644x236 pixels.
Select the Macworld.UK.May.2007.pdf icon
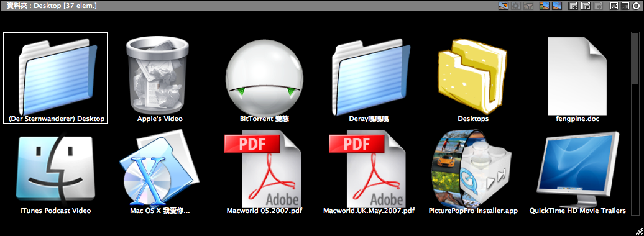click(x=367, y=169)
